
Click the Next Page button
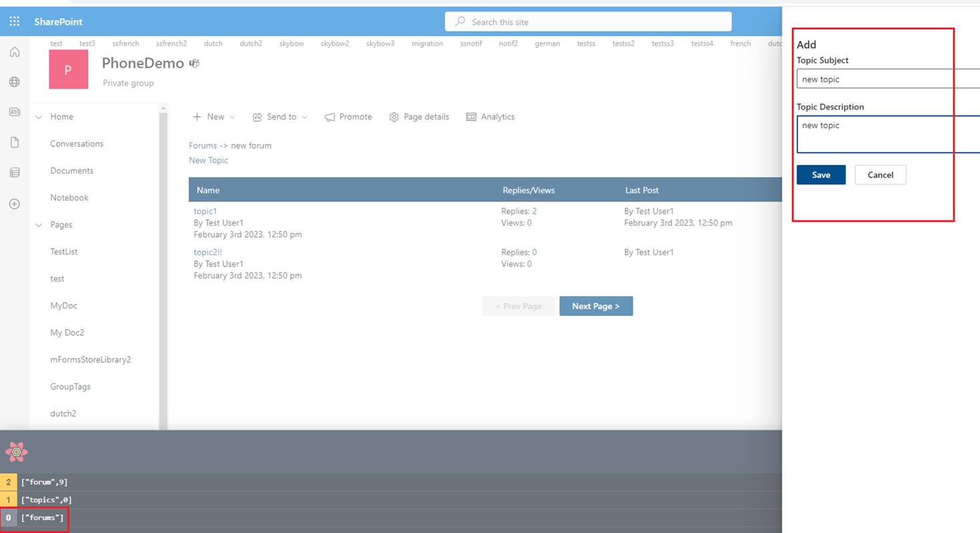(x=595, y=306)
